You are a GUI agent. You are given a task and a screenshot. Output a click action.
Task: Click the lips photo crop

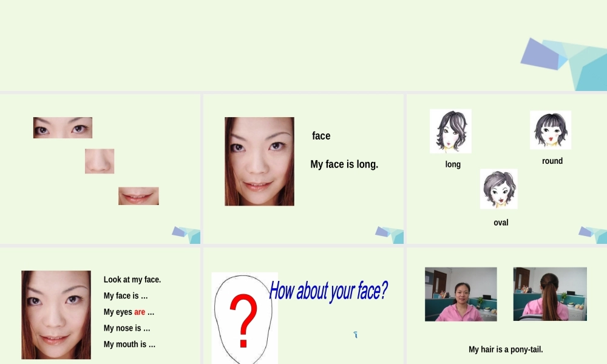click(138, 196)
